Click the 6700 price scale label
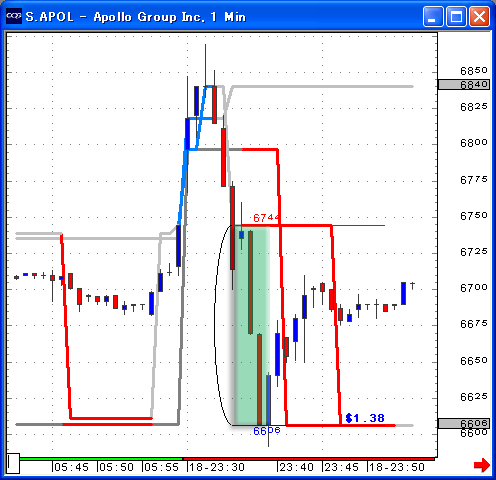496x480 pixels. tap(474, 288)
